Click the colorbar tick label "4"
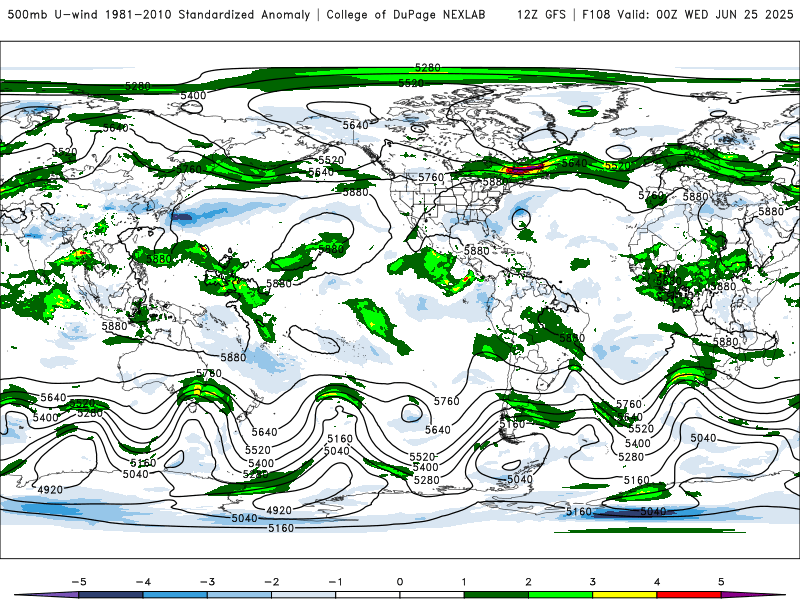Screen dimensions: 800x600 tap(657, 582)
